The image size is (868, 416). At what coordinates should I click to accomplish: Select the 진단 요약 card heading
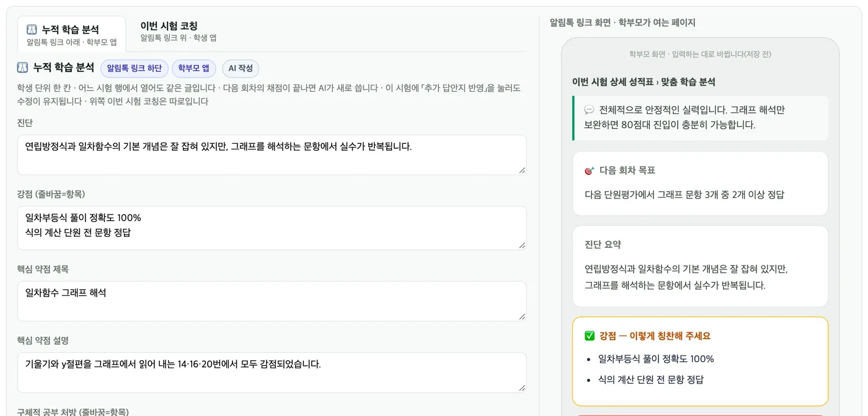[603, 245]
